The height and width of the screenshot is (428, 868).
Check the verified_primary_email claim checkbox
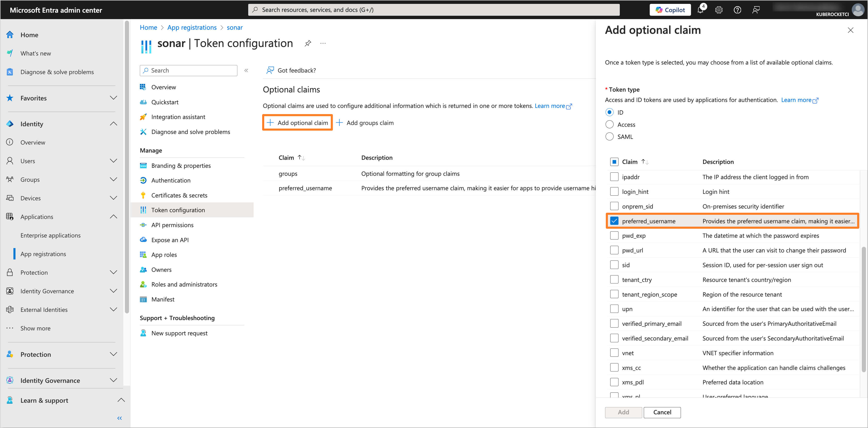(x=614, y=323)
